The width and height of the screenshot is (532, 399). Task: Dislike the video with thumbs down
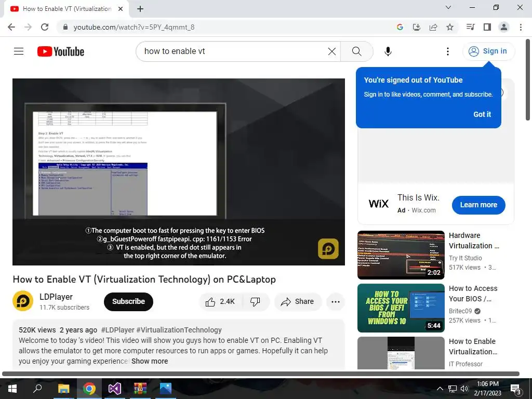tap(255, 301)
